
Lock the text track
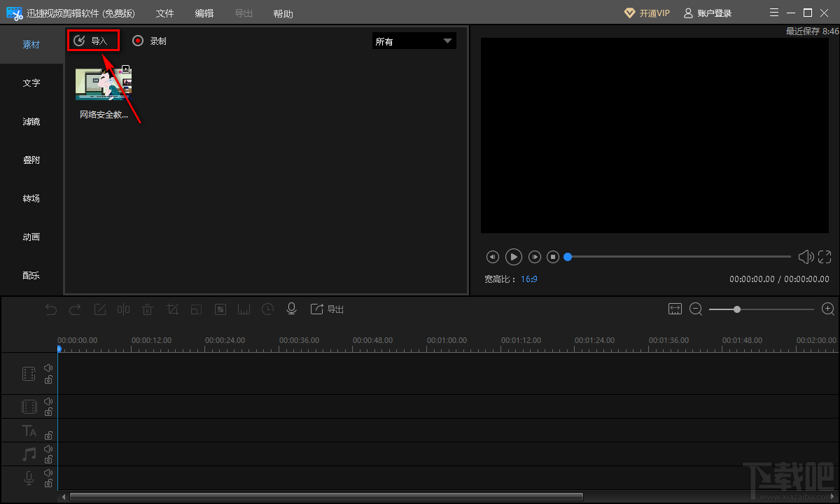point(48,435)
